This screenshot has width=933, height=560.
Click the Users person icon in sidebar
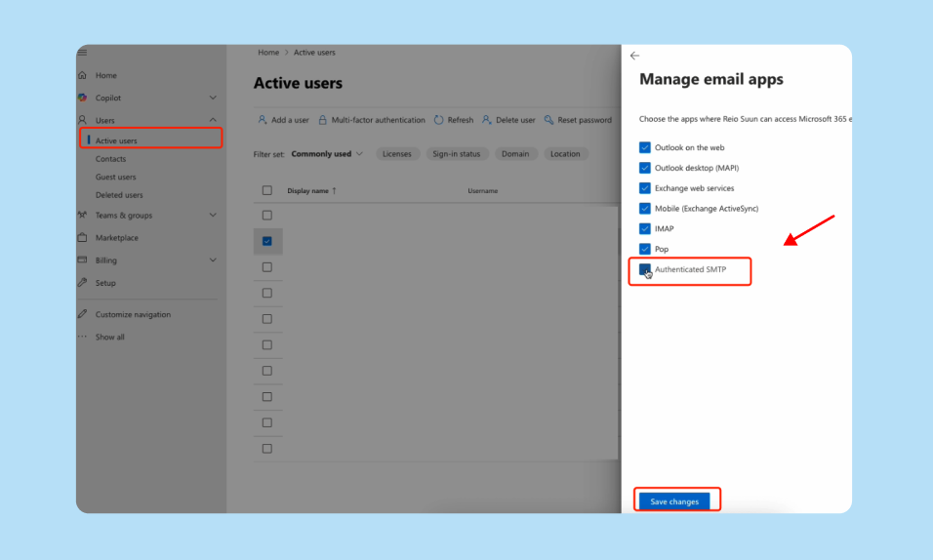coord(83,120)
